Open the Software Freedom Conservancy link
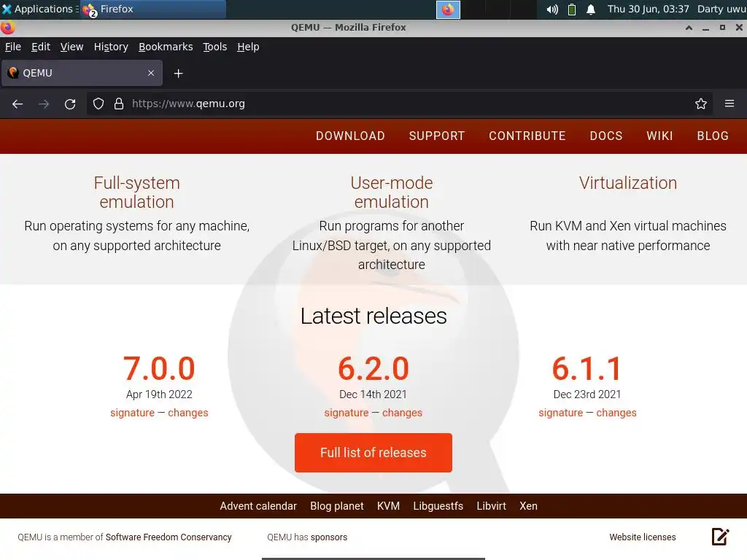 point(169,537)
